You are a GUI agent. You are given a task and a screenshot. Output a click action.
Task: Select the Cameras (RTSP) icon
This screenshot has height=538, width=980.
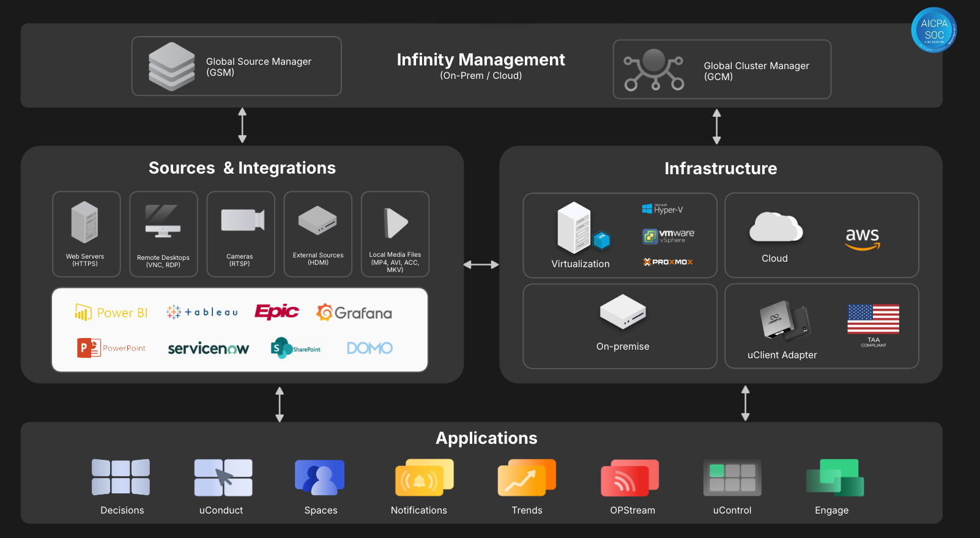[x=243, y=220]
